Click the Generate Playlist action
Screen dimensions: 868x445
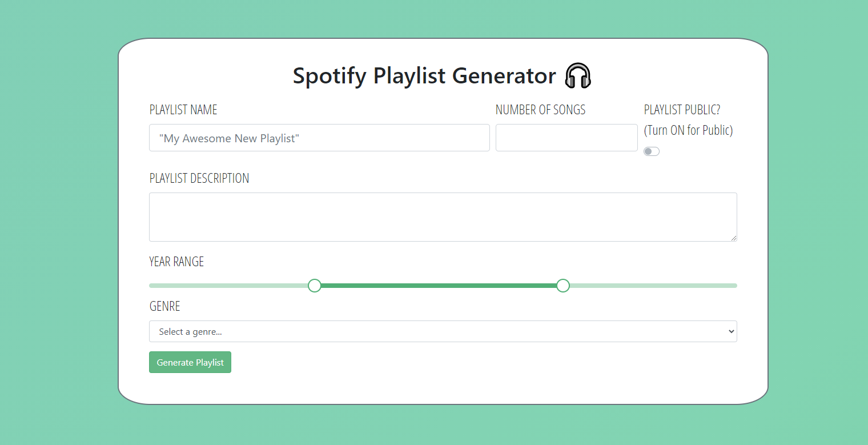pos(190,362)
